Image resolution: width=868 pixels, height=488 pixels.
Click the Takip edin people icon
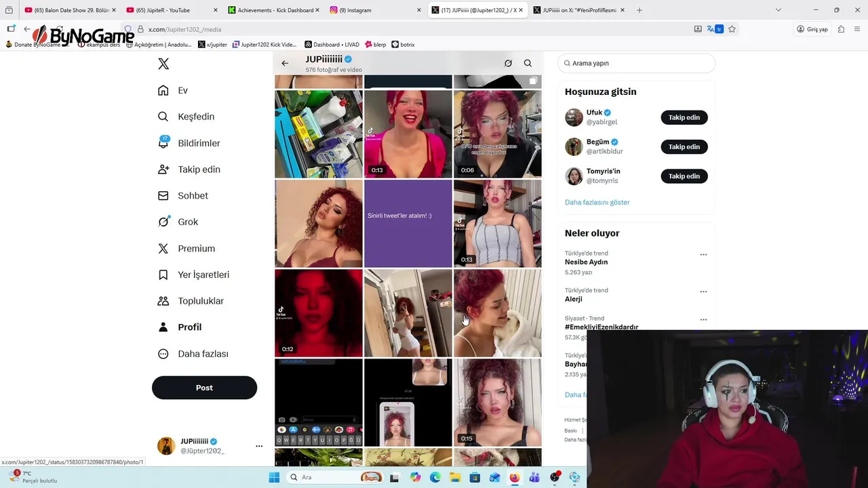pos(163,169)
